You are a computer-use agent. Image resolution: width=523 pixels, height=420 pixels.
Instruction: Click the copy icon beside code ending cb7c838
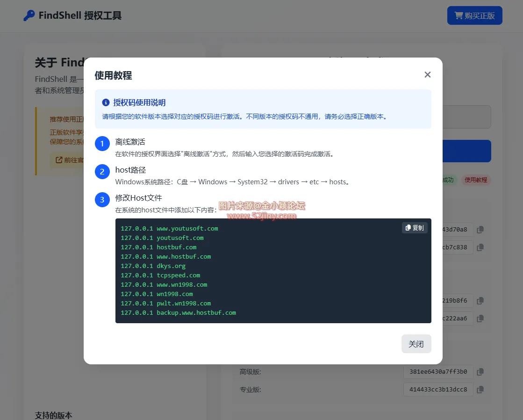pos(480,247)
